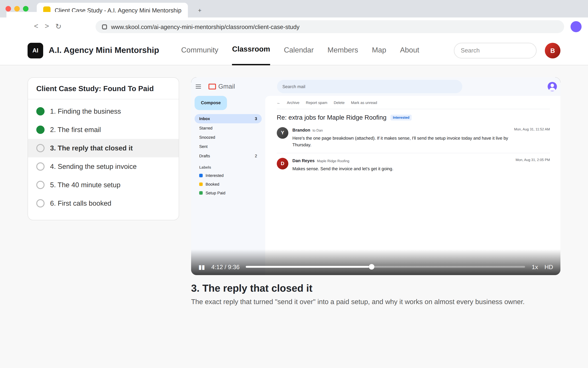The image size is (588, 368).
Task: Open the Gmail hamburger menu icon
Action: (198, 86)
